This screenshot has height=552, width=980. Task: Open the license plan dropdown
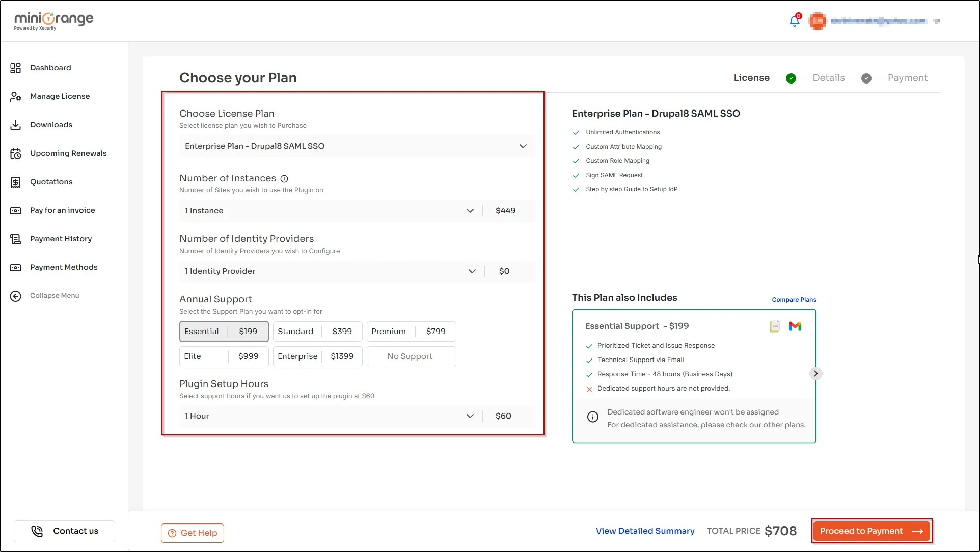point(357,146)
